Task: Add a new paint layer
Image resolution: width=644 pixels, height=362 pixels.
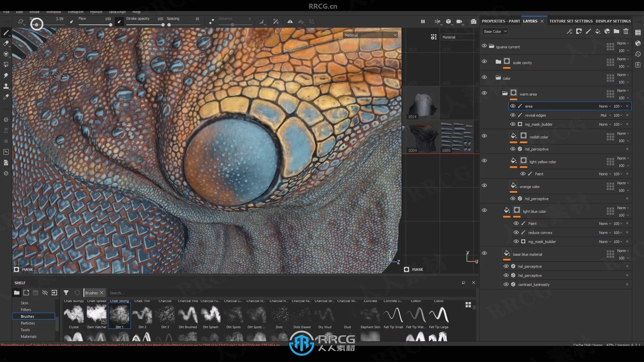Action: click(x=588, y=31)
